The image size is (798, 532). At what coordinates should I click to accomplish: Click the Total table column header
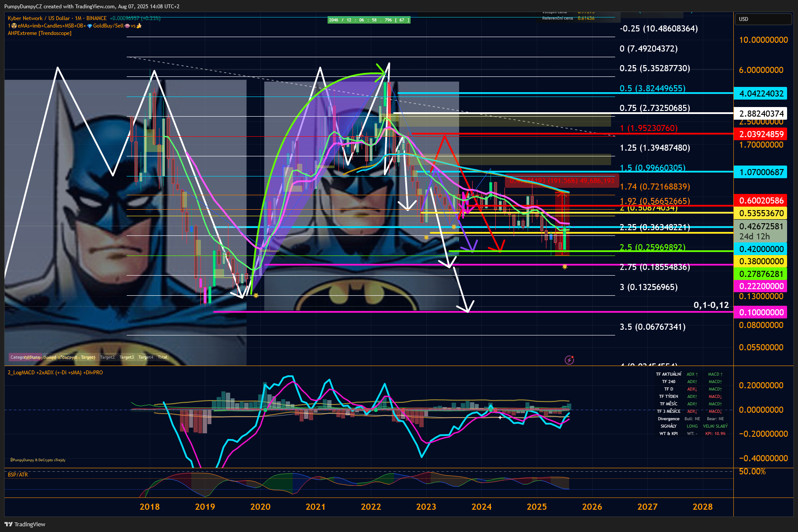pyautogui.click(x=162, y=357)
